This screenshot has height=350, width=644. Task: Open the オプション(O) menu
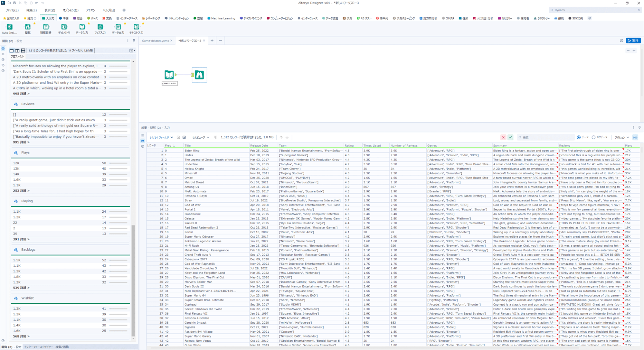point(71,10)
